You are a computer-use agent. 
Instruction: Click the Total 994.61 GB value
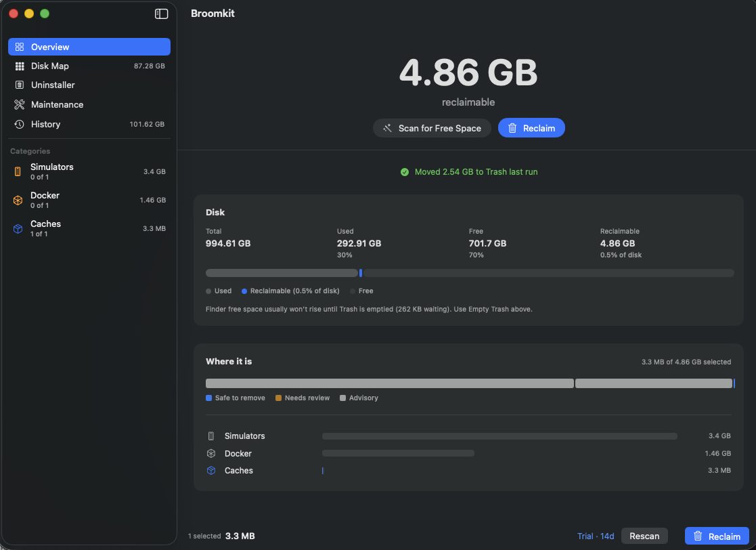pos(228,244)
